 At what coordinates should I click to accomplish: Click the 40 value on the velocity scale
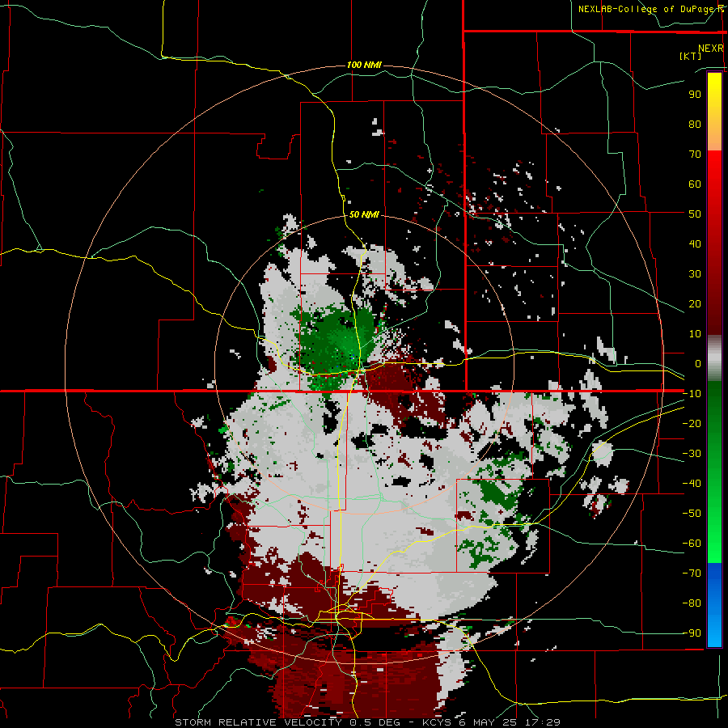(x=695, y=243)
